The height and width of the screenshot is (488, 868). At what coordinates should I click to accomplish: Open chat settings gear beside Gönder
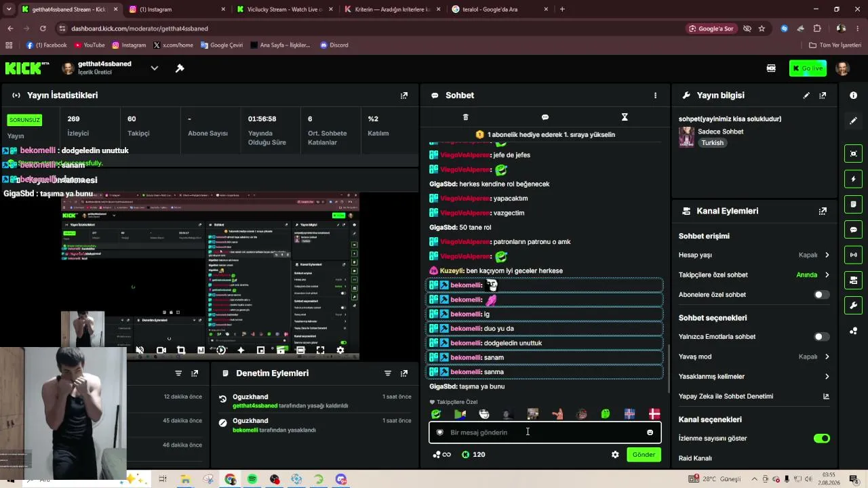pos(615,455)
